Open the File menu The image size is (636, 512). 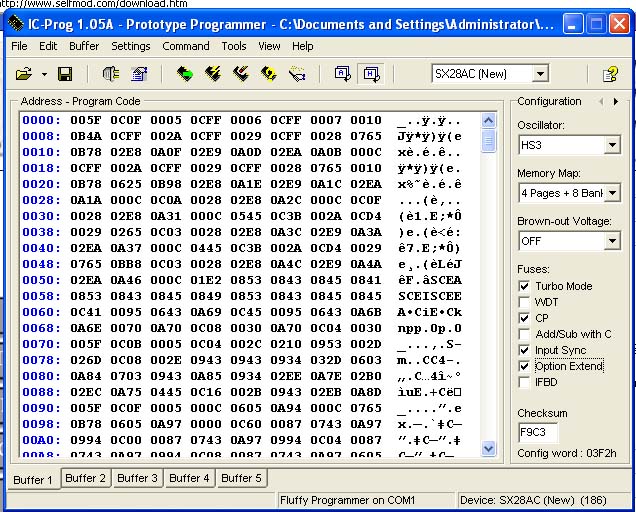pyautogui.click(x=19, y=46)
